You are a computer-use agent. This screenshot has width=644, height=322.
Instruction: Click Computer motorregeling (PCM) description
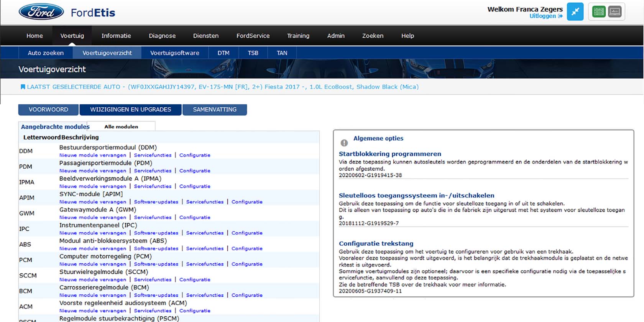pos(105,256)
